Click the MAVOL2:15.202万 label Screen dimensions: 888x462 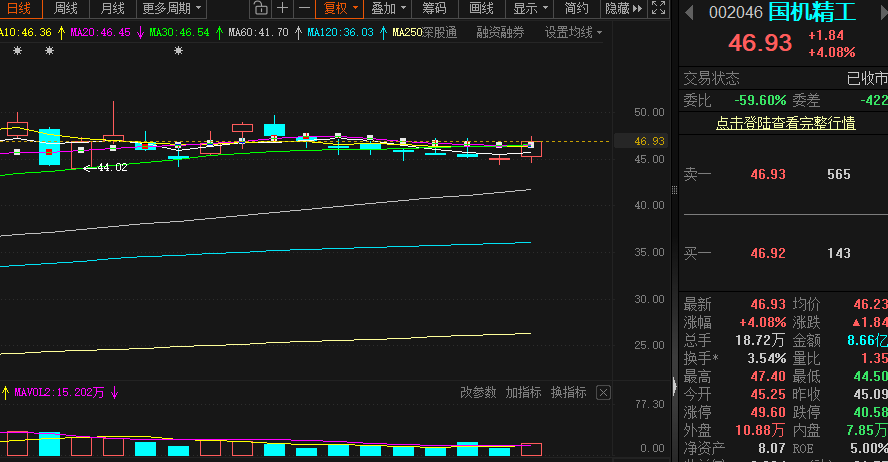tap(59, 392)
